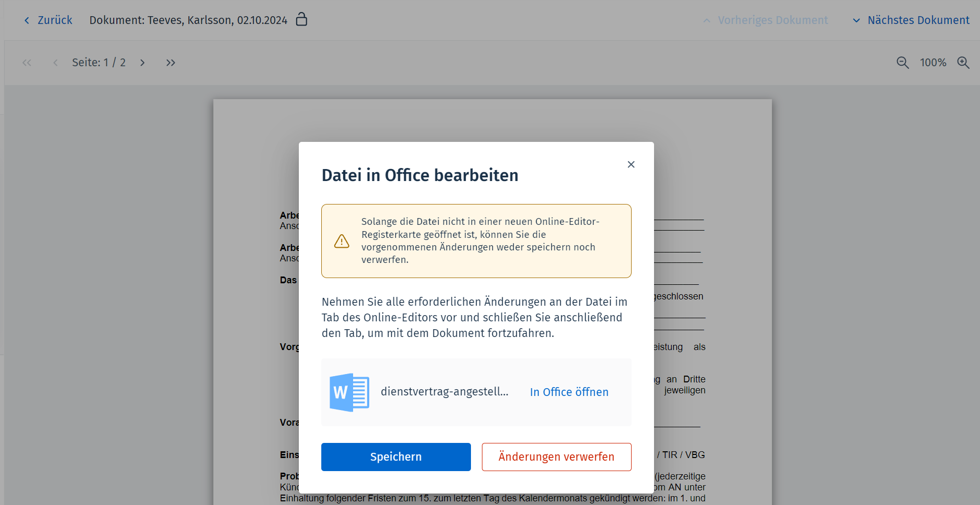This screenshot has height=505, width=980.
Task: Click the dialog heading Datei in Office bearbeiten
Action: click(x=420, y=175)
